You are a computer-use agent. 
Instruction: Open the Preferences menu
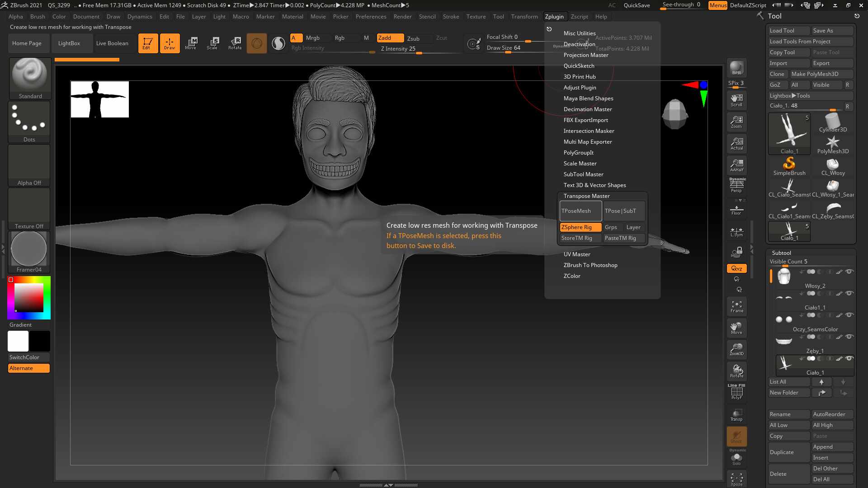371,17
